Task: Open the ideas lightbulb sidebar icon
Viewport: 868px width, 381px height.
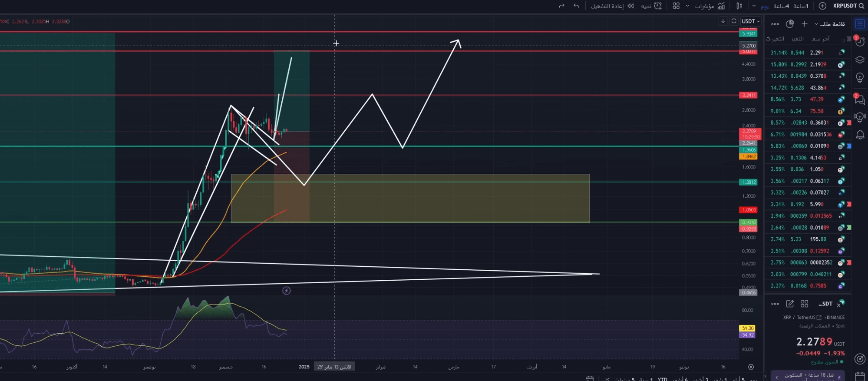Action: 860,78
